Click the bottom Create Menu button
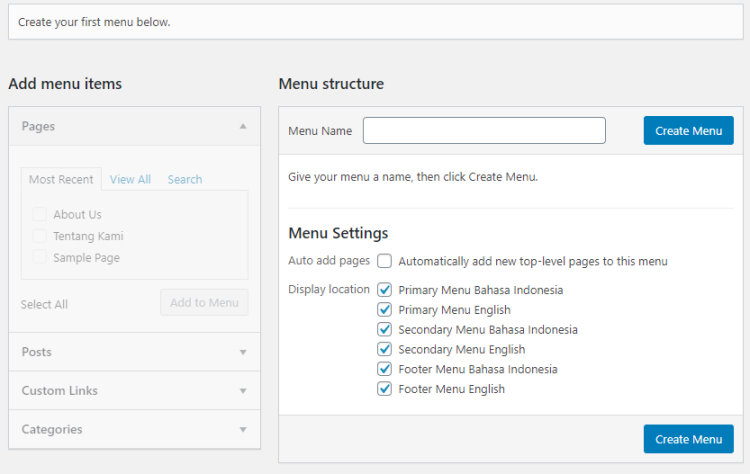This screenshot has width=750, height=474. tap(688, 439)
